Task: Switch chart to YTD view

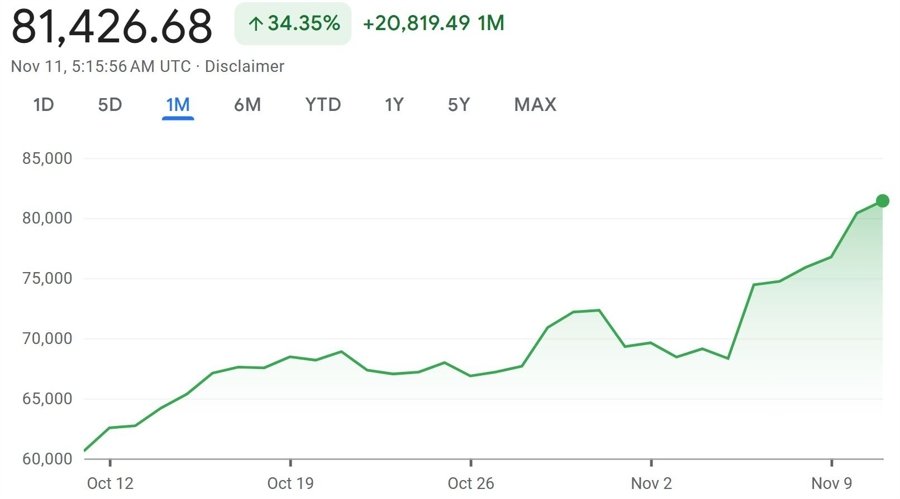Action: [x=323, y=105]
